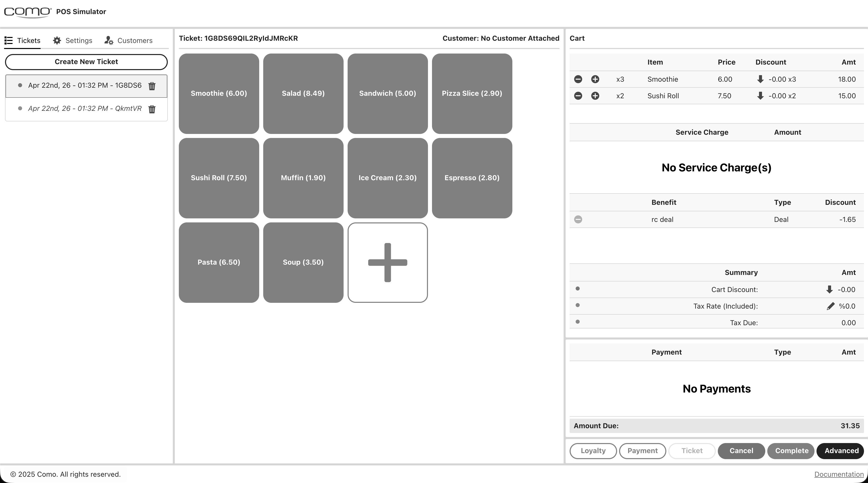This screenshot has height=483, width=868.
Task: Click the Tax Due 0.00 value
Action: coord(848,323)
